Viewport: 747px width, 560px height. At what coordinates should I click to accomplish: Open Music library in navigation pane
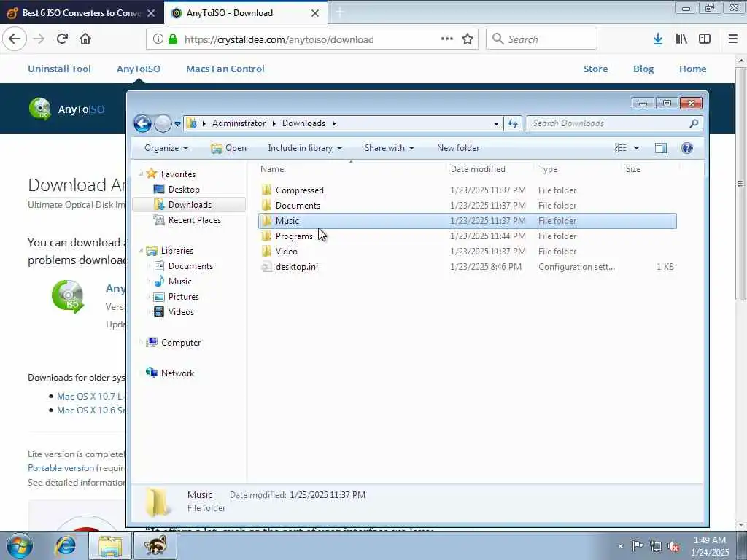(x=179, y=281)
